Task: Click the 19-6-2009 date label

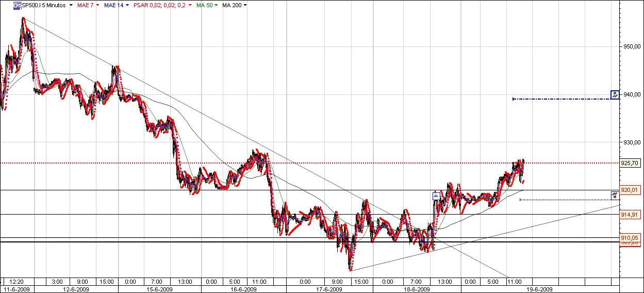Action: click(539, 289)
